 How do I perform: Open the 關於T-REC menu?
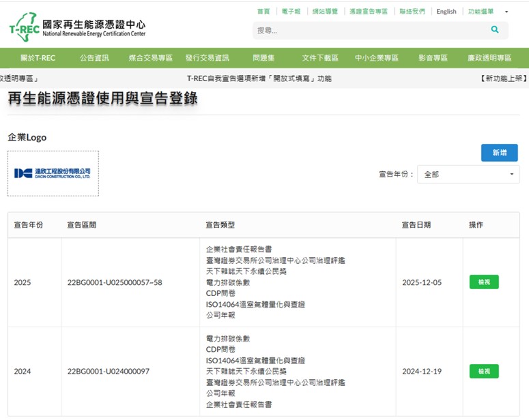point(38,58)
